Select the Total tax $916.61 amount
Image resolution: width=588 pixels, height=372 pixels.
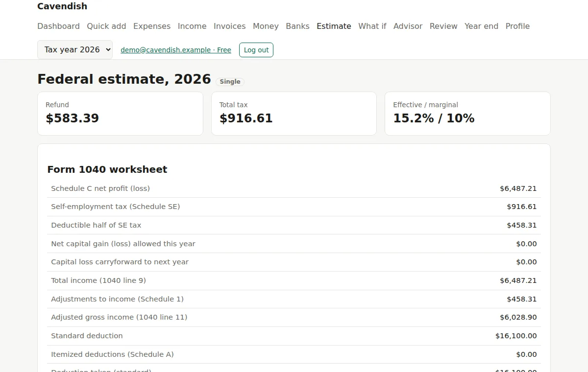click(246, 118)
